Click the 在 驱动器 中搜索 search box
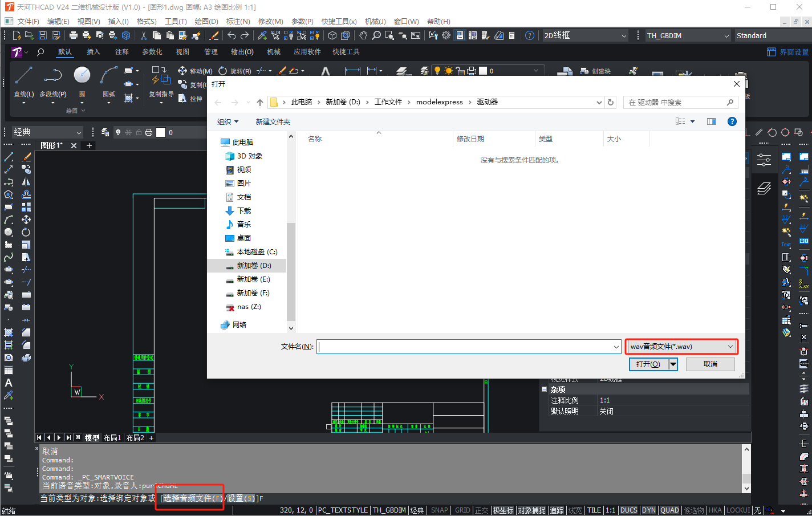 tap(680, 102)
